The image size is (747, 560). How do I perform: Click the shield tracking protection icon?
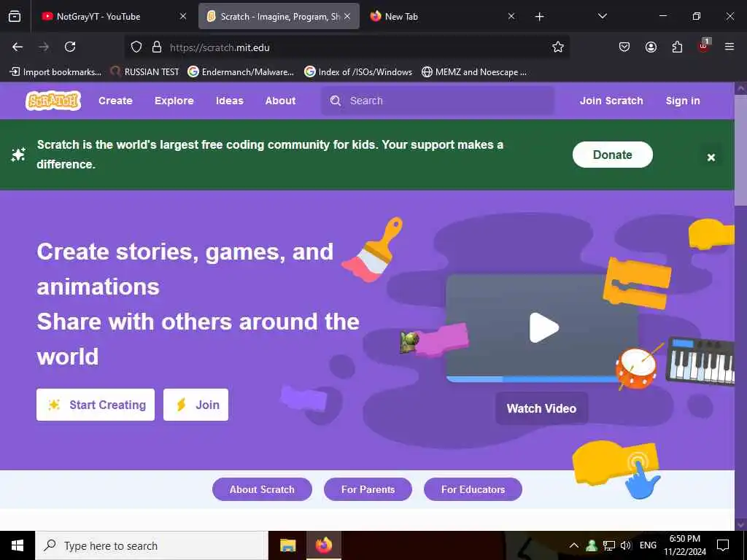[136, 47]
